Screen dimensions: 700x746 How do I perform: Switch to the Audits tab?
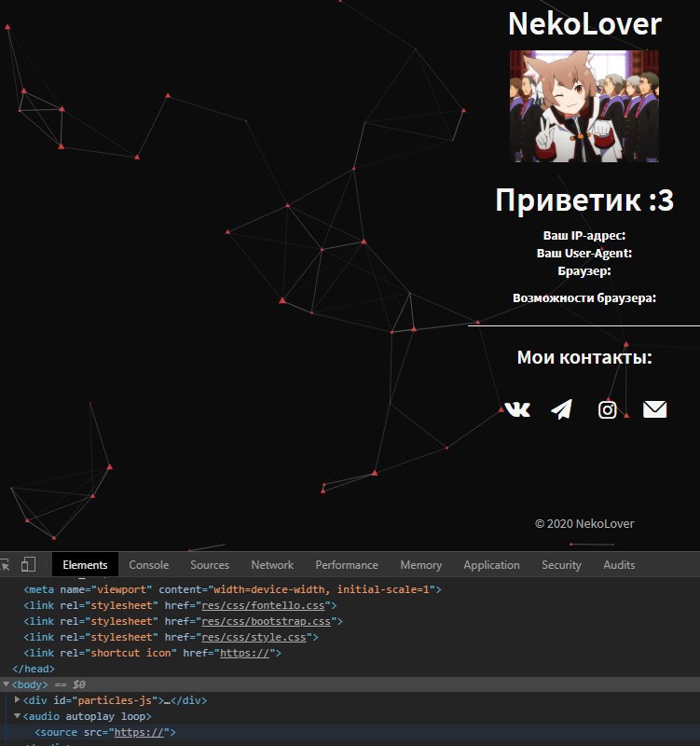[x=619, y=565]
